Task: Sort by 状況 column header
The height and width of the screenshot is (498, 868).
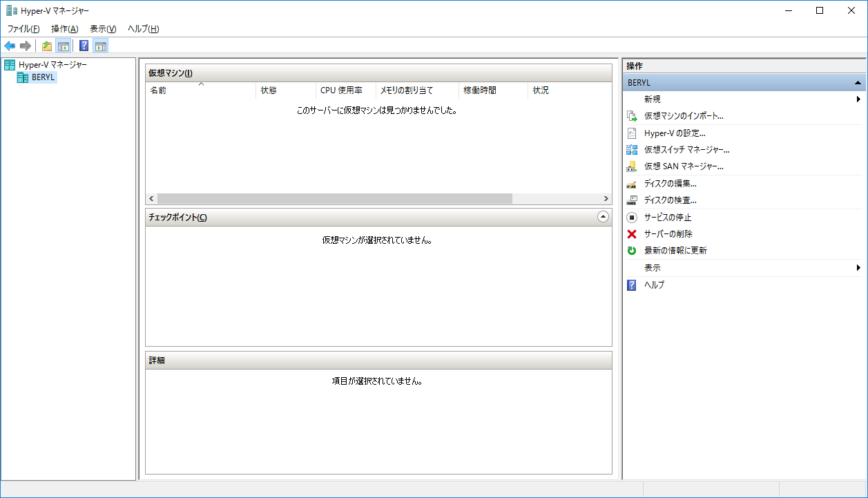Action: coord(570,90)
